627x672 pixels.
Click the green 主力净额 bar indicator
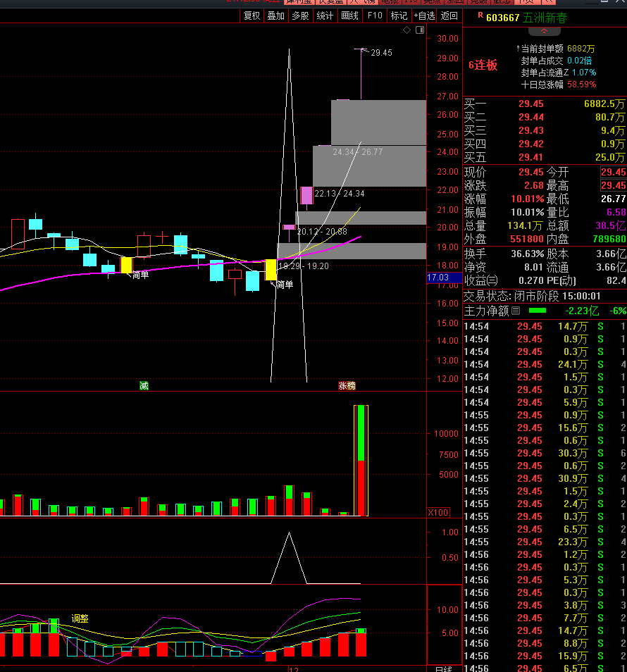pos(538,310)
